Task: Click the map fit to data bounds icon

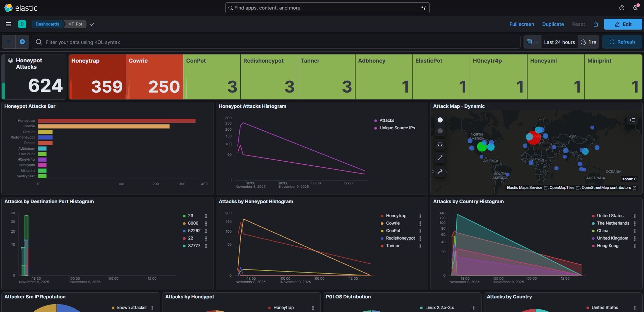Action: tap(440, 145)
